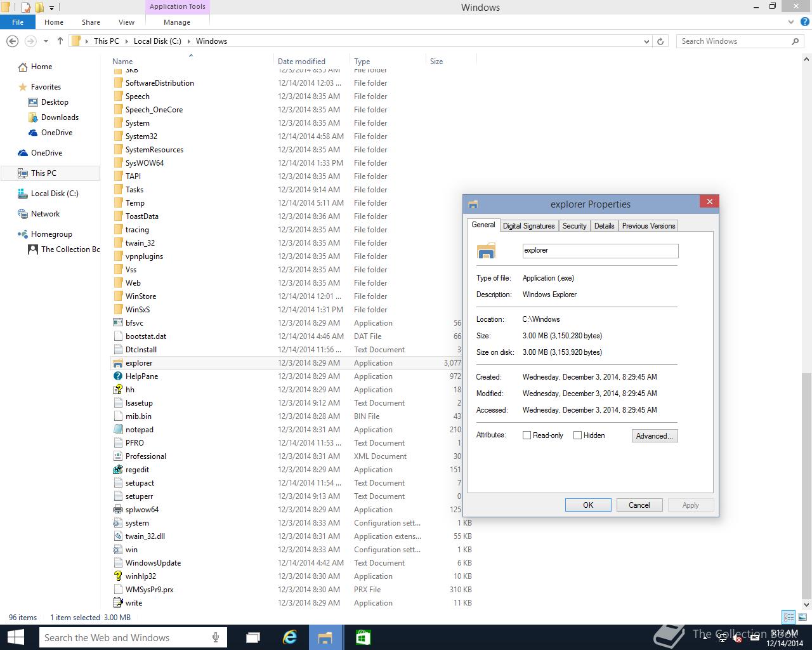Viewport: 812px width, 650px height.
Task: Click the microphone in taskbar search
Action: 216,637
